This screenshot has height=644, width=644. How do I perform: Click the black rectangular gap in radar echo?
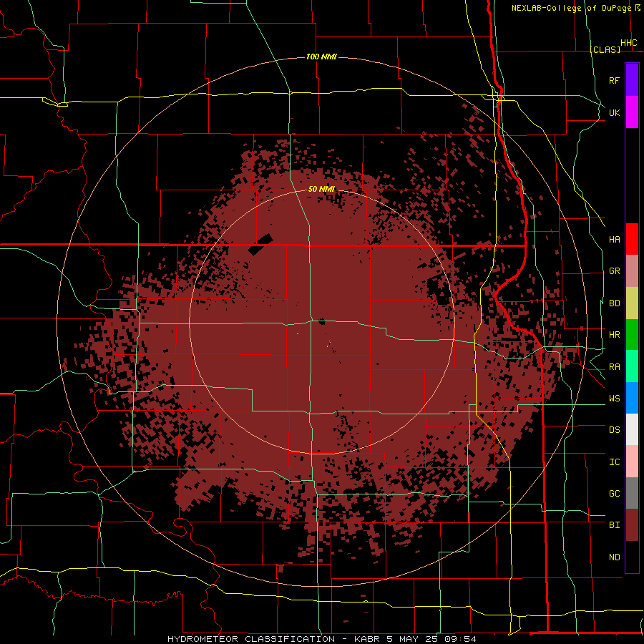260,245
